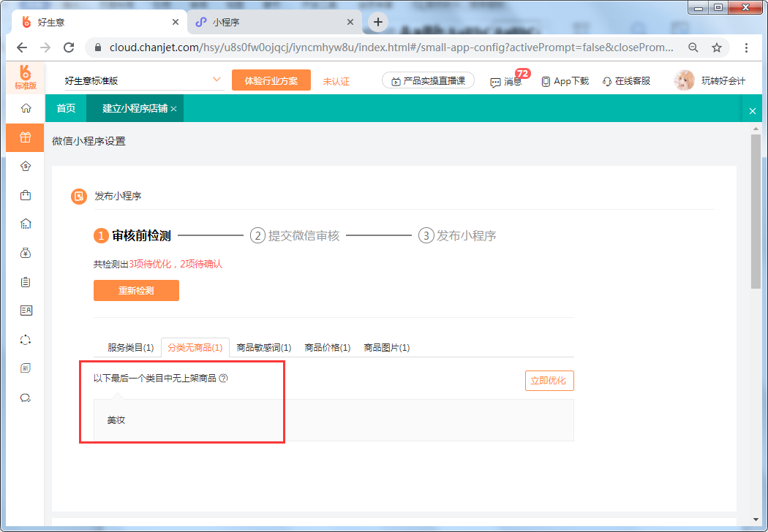Image resolution: width=768 pixels, height=532 pixels.
Task: Click the 未认证 link
Action: click(336, 81)
